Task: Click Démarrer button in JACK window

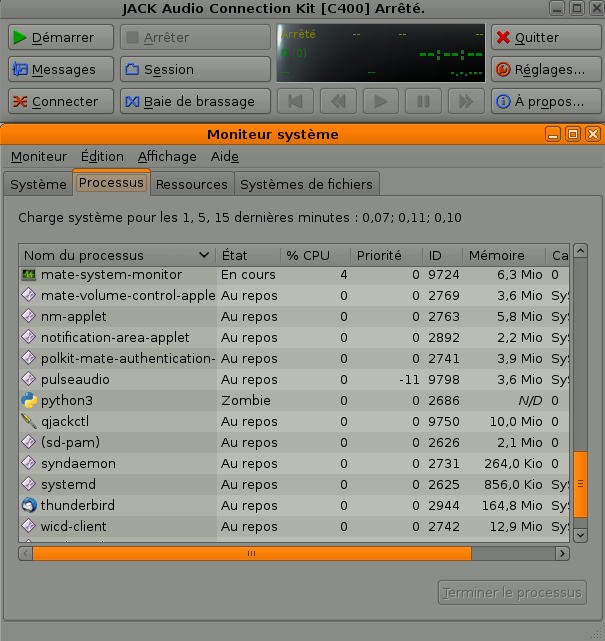Action: 61,37
